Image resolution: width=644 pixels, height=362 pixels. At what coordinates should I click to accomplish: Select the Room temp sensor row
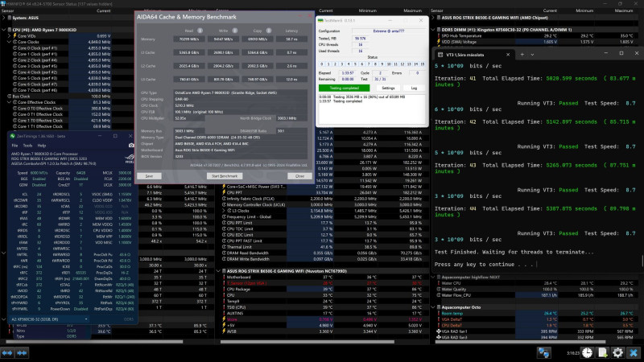[x=535, y=313]
